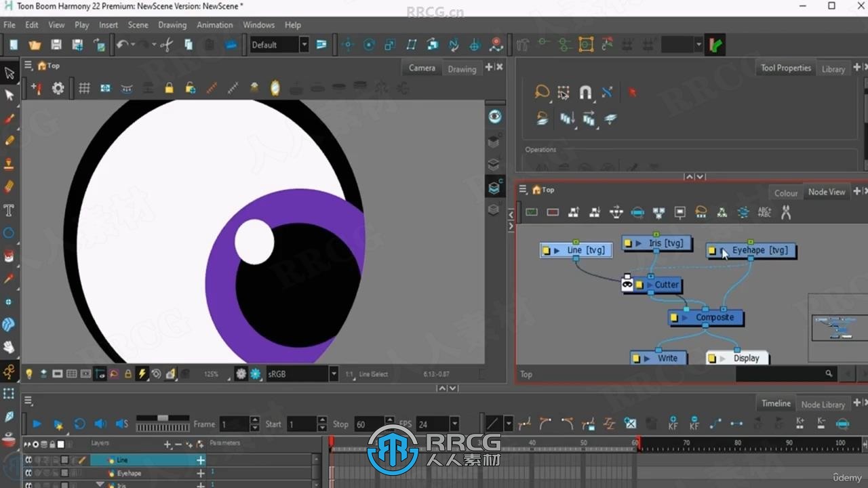868x488 pixels.
Task: Click the Add Layers plus button
Action: click(167, 444)
